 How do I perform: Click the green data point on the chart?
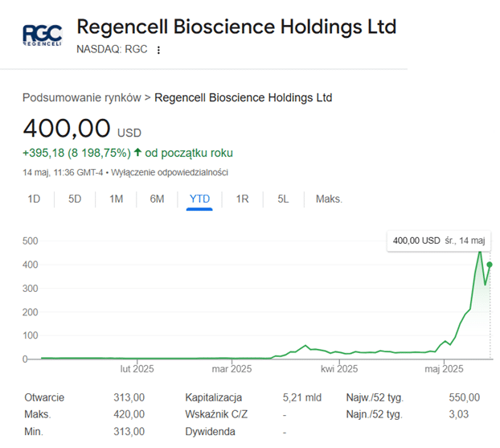tap(490, 265)
